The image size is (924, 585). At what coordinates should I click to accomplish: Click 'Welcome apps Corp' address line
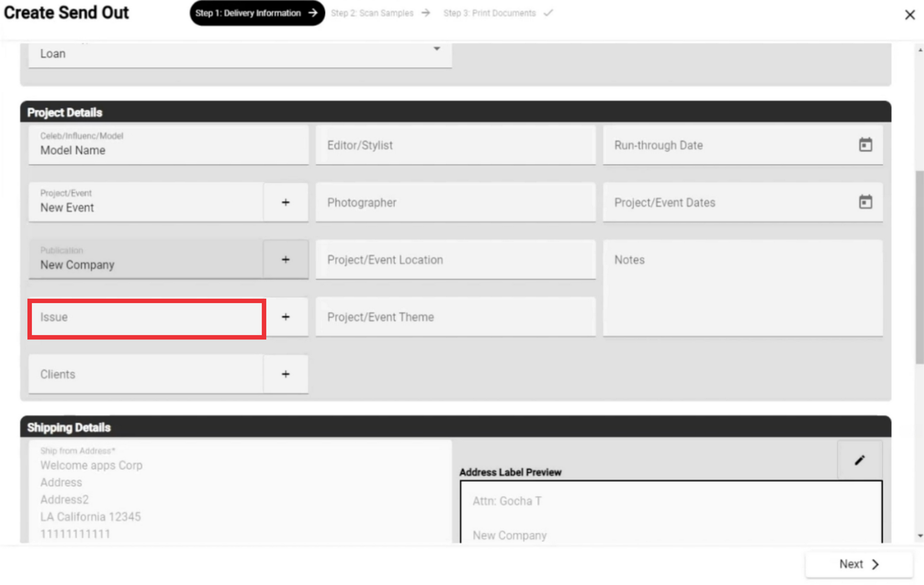pyautogui.click(x=91, y=466)
